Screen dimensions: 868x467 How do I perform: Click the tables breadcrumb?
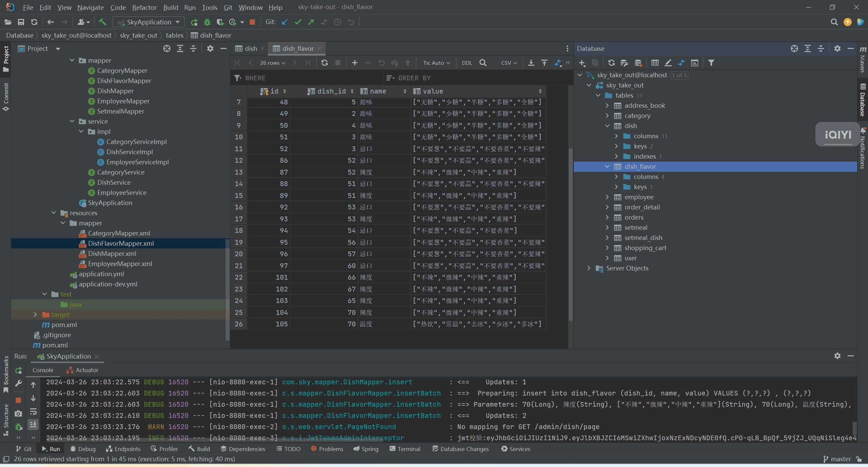coord(174,35)
